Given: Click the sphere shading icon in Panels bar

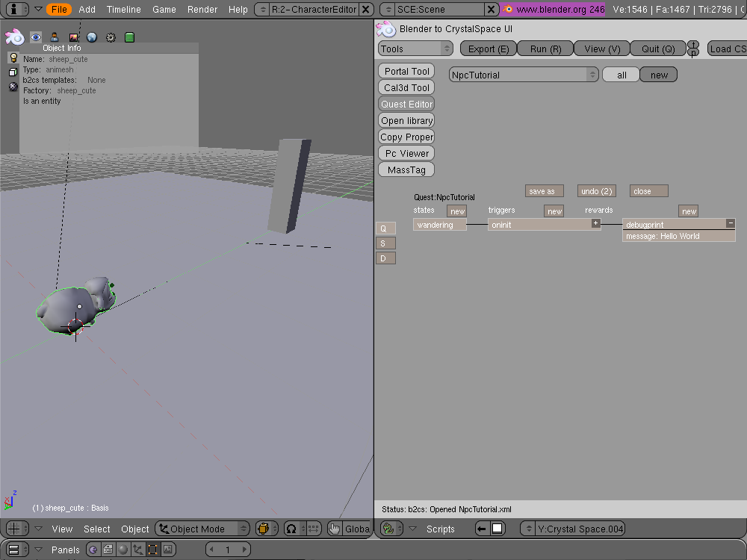Looking at the screenshot, I should click(x=123, y=550).
